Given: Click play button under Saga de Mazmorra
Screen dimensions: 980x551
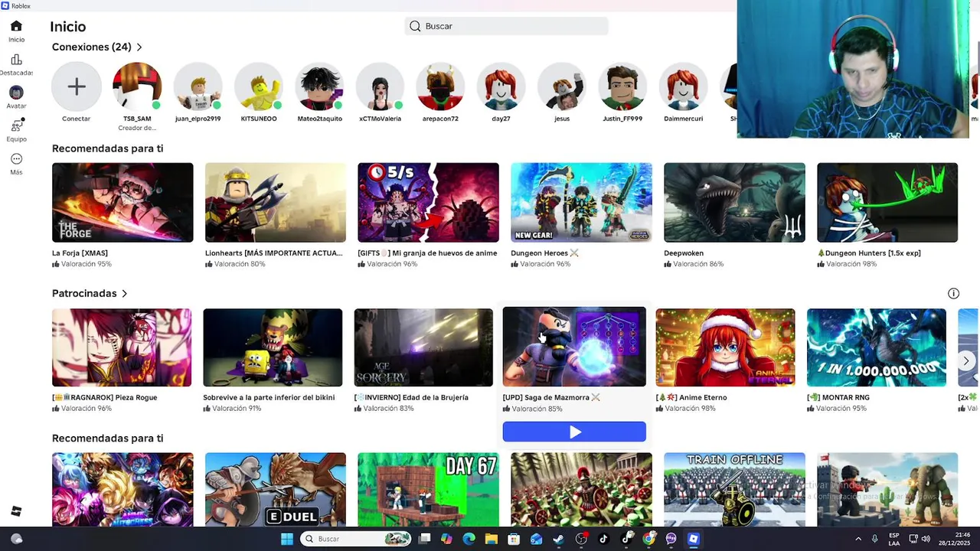Looking at the screenshot, I should [x=574, y=432].
